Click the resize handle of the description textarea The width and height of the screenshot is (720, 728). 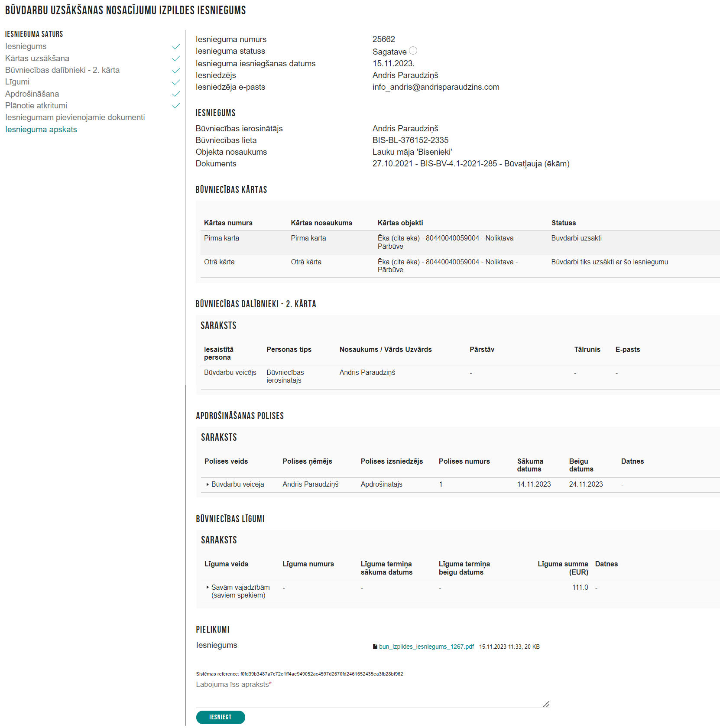(x=546, y=704)
